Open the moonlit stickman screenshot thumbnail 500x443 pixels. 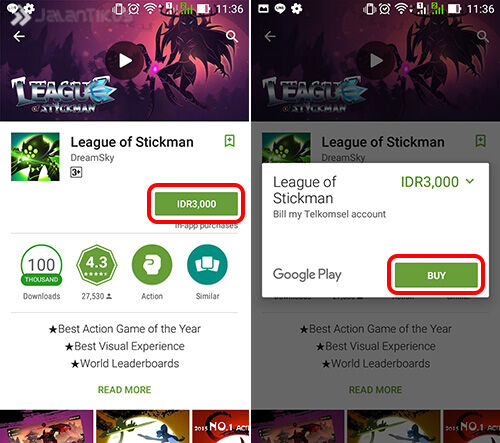coord(143,426)
